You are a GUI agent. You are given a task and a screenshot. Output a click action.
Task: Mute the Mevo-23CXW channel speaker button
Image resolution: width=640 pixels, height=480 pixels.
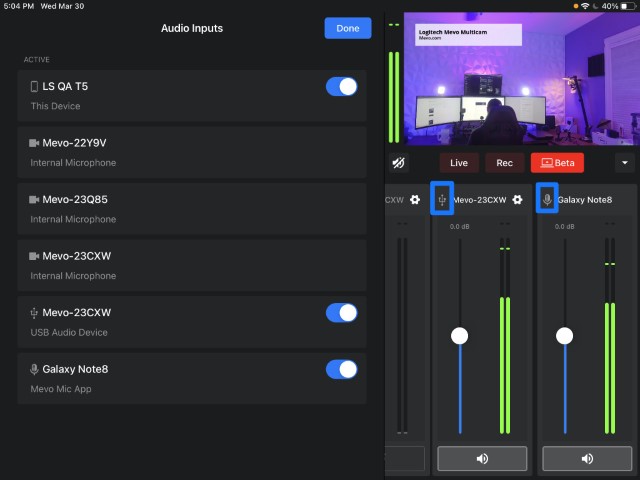click(x=482, y=459)
